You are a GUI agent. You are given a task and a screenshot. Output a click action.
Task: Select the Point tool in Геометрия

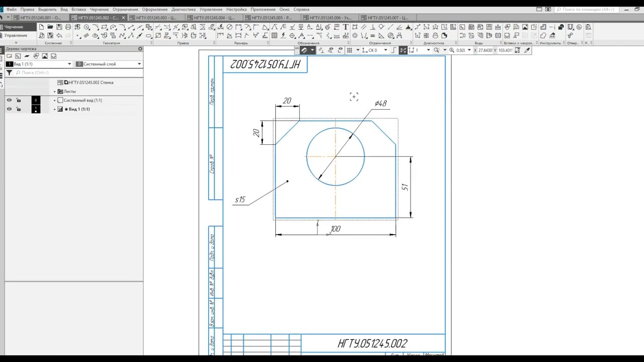[77, 36]
